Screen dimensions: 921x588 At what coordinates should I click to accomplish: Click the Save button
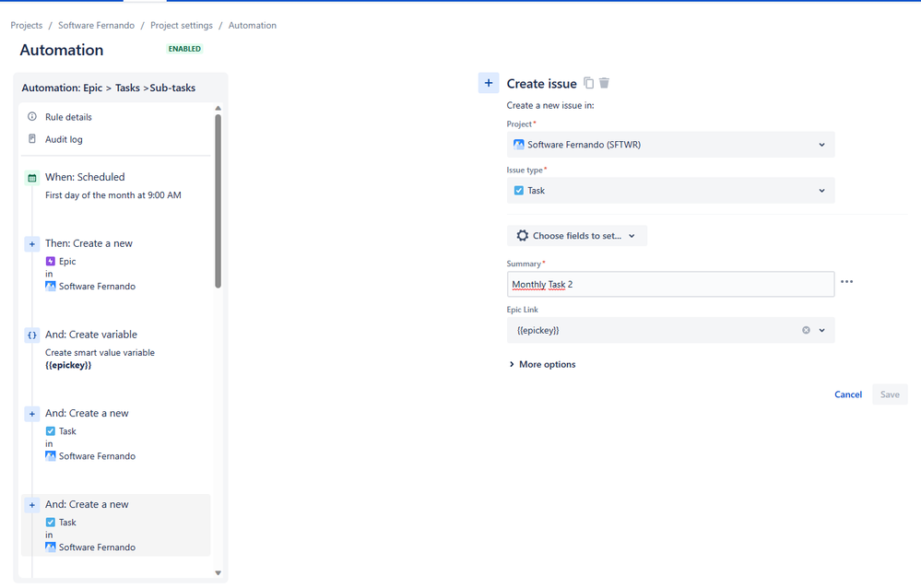coord(890,394)
